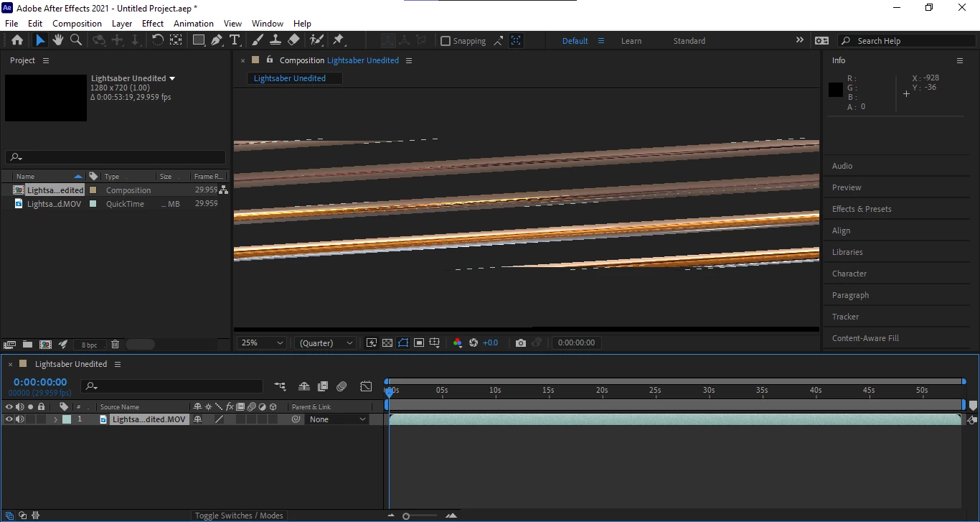Select the Pen tool
Screen dimensions: 980x522
(217, 40)
